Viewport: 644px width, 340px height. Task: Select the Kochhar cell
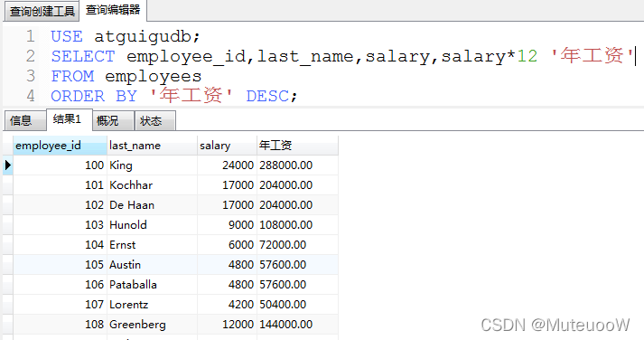click(152, 185)
